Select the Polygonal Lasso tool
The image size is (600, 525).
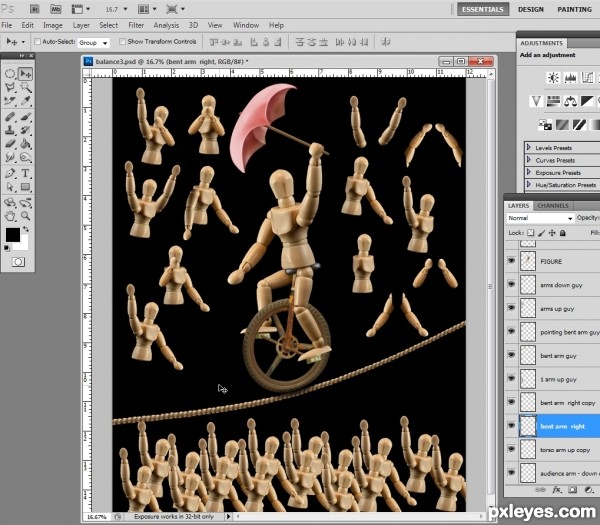[10, 87]
